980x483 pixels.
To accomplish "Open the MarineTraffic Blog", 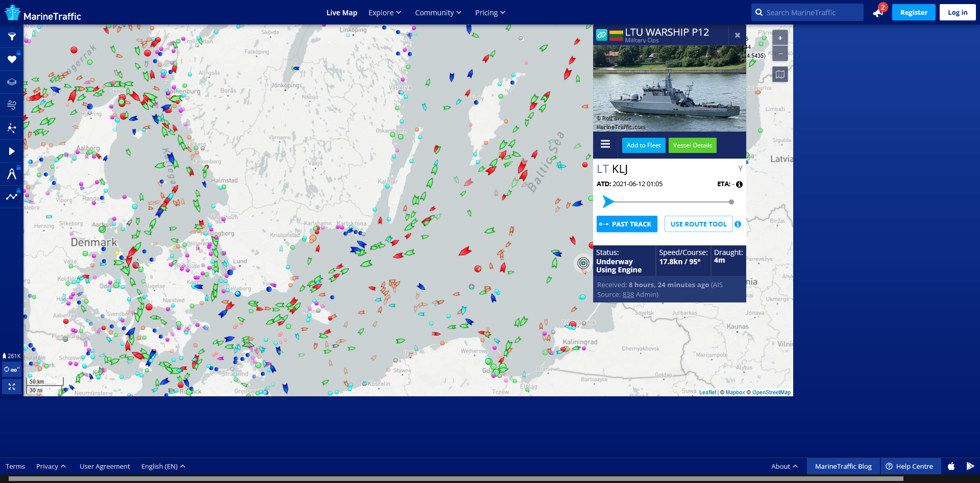I will point(843,466).
